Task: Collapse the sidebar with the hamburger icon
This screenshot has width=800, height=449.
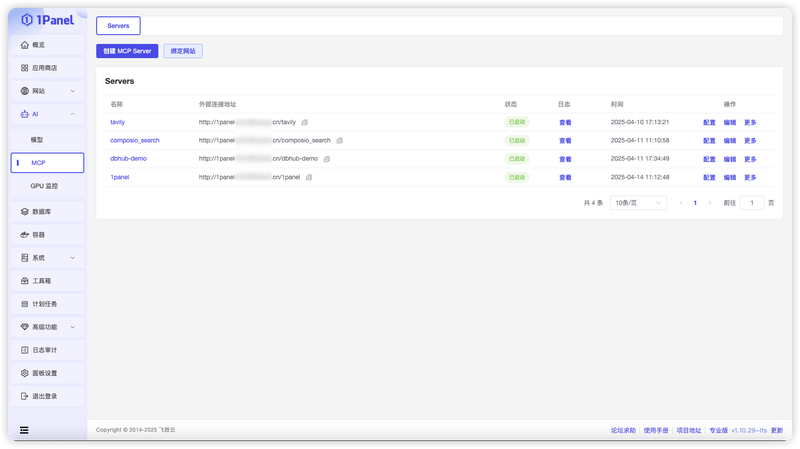Action: click(x=24, y=430)
